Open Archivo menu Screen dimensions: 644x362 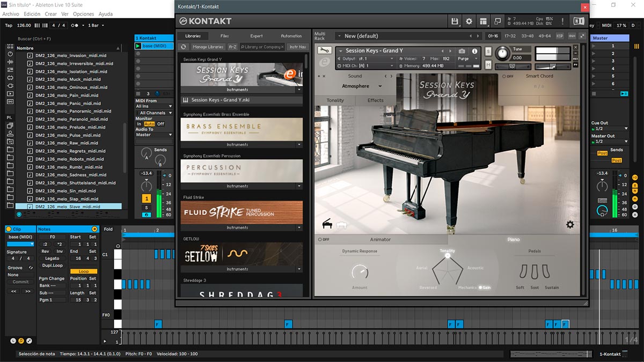11,14
